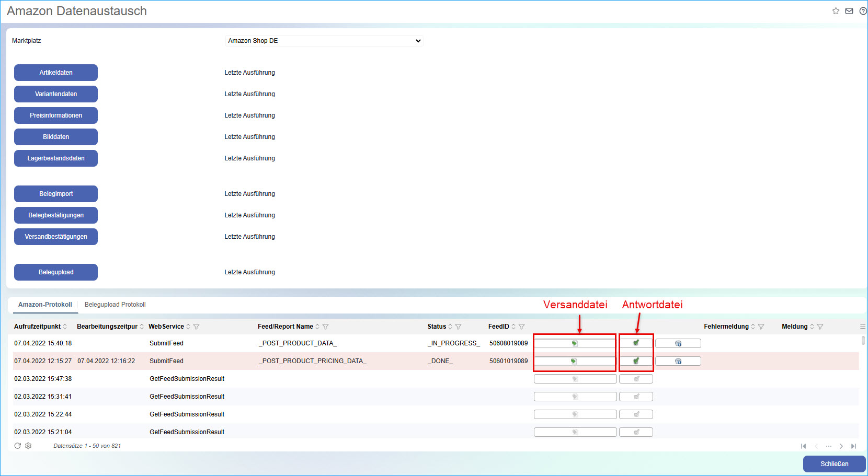Open the filter for the WebService column
This screenshot has width=868, height=476.
(x=197, y=327)
